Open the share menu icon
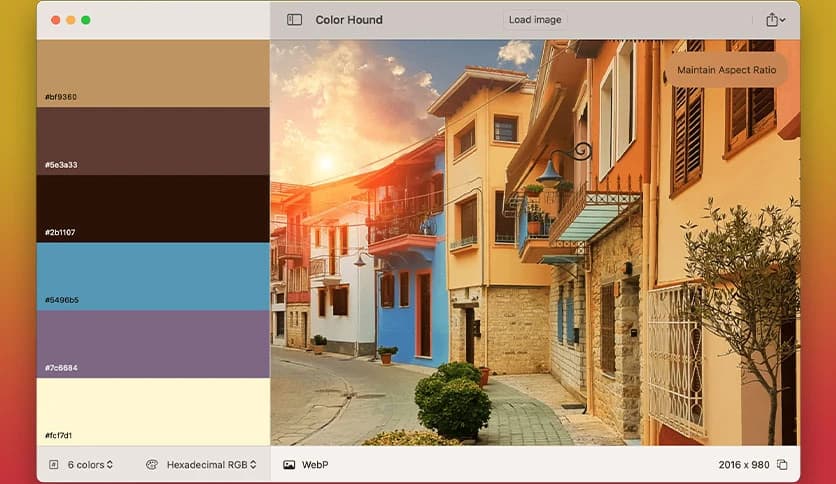Screen dimensions: 836x484 (x=771, y=20)
